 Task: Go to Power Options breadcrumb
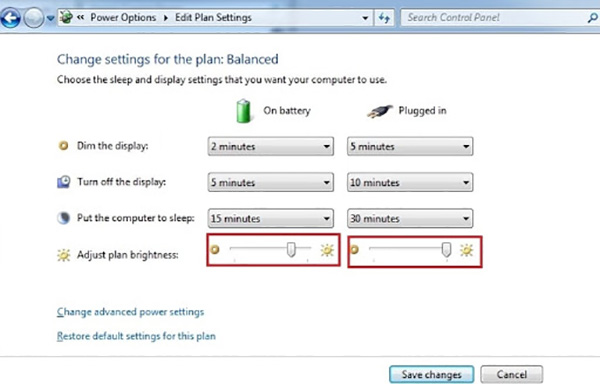[123, 18]
